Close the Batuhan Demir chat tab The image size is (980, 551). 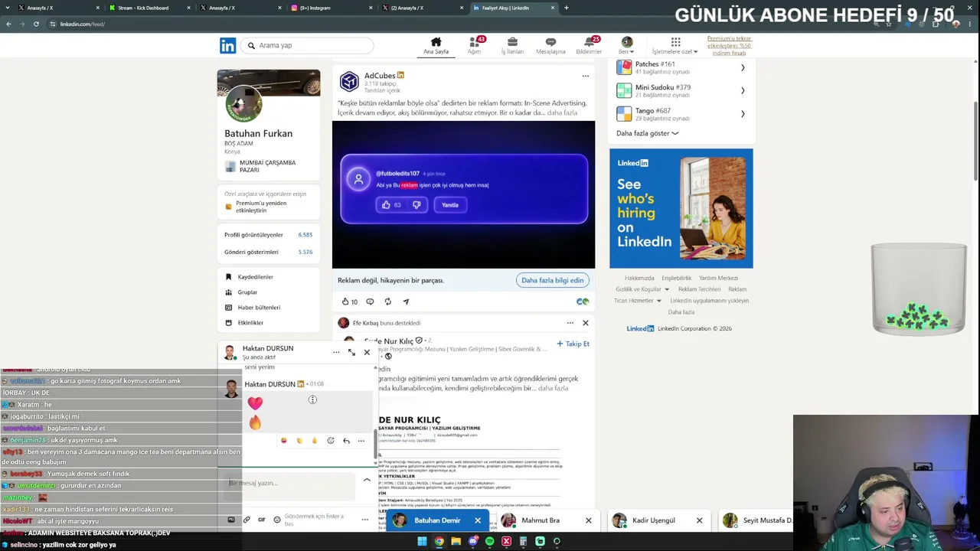[x=478, y=520]
